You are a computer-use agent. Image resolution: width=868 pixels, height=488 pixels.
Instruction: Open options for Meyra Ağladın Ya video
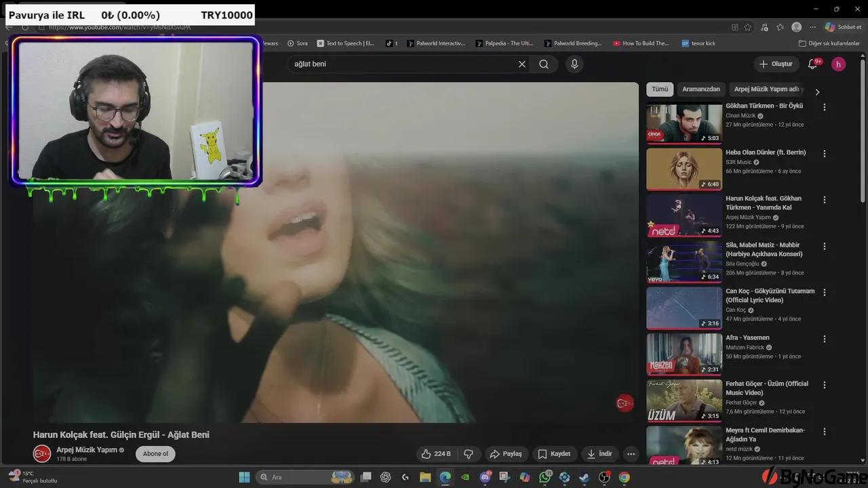(825, 431)
